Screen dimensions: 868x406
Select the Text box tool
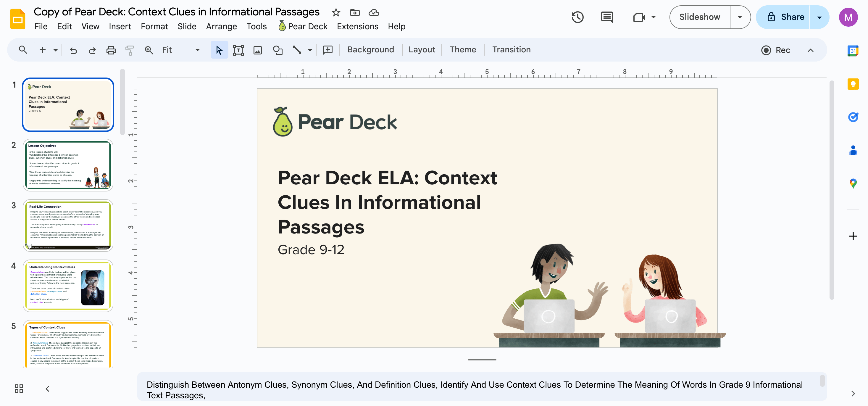click(238, 50)
